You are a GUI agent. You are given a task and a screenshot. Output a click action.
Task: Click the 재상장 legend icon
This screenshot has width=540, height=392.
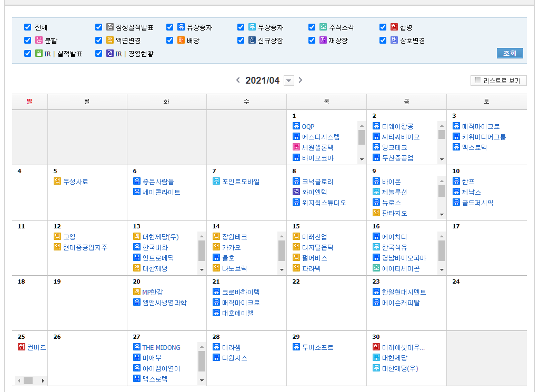point(323,40)
